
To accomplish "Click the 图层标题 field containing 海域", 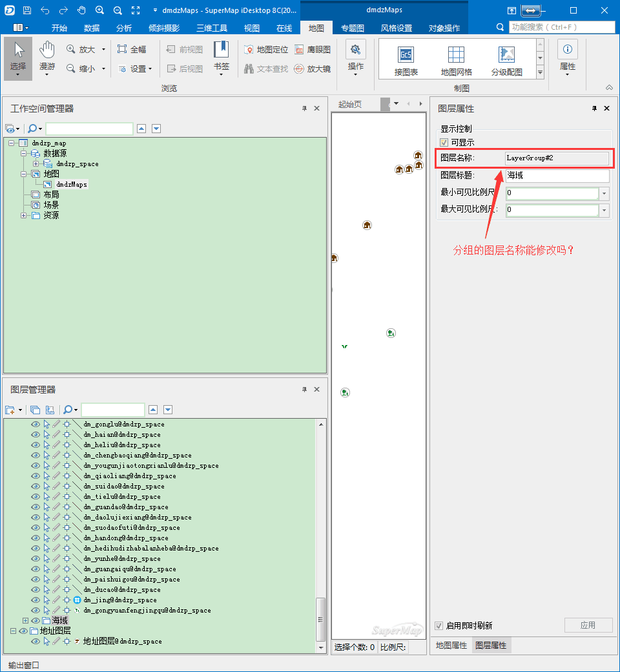I will coord(557,175).
